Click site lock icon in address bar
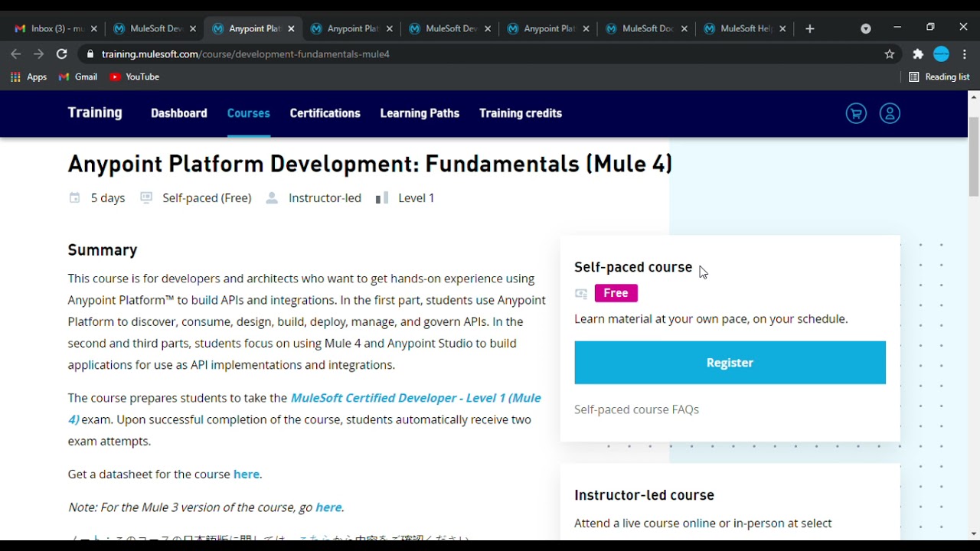 [90, 54]
